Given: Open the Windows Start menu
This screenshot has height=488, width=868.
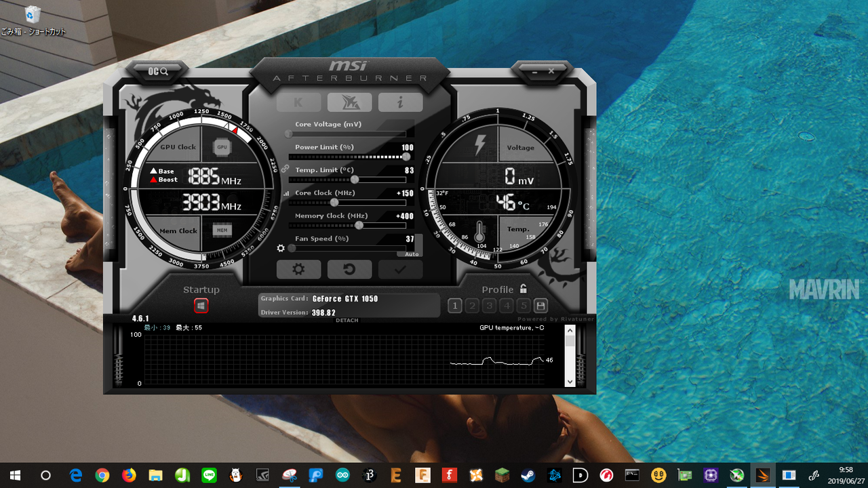Looking at the screenshot, I should (x=15, y=474).
